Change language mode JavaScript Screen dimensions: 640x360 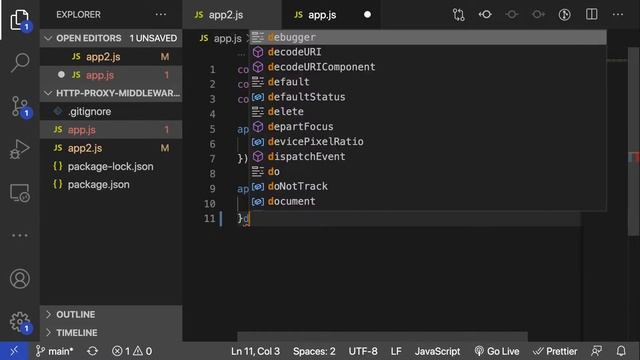pos(437,351)
